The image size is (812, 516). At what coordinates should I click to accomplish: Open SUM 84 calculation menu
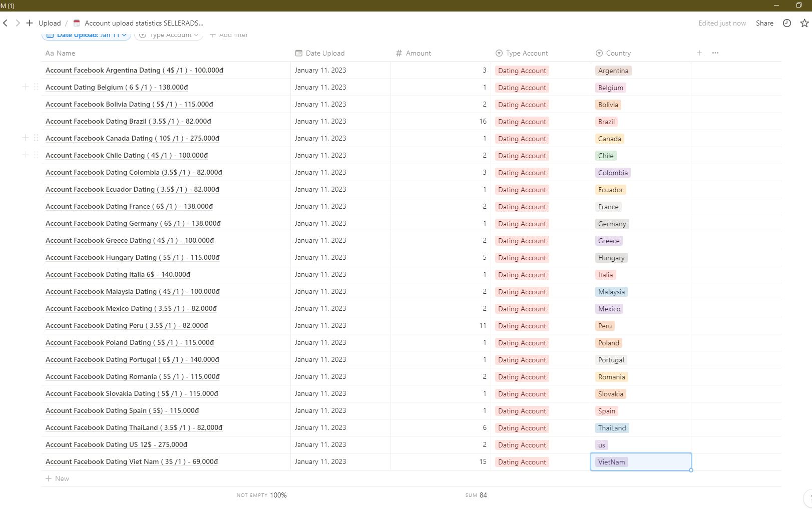tap(476, 495)
